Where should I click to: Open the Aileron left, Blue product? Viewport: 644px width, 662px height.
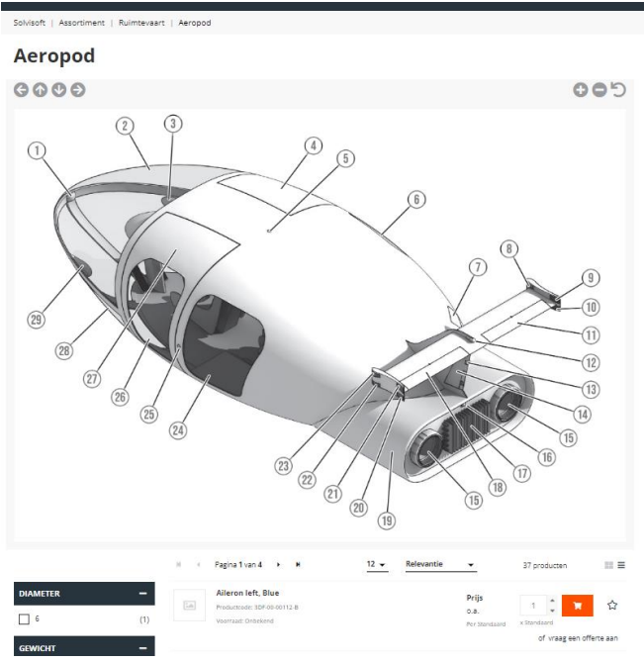pos(247,593)
